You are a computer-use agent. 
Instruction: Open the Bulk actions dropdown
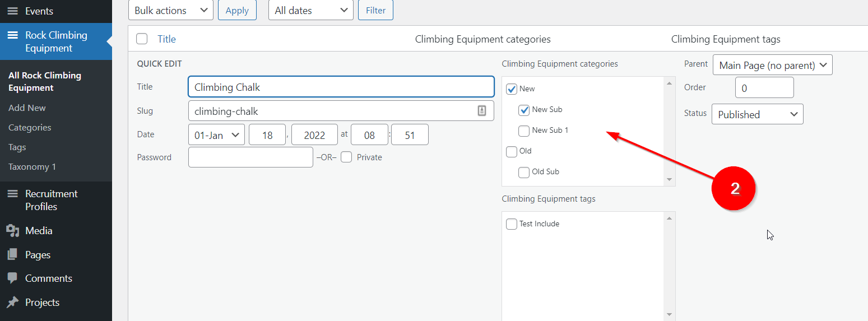(x=170, y=11)
